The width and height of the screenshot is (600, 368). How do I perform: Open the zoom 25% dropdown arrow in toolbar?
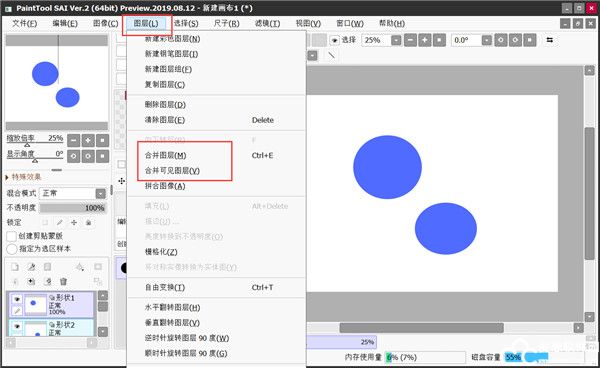[x=396, y=40]
